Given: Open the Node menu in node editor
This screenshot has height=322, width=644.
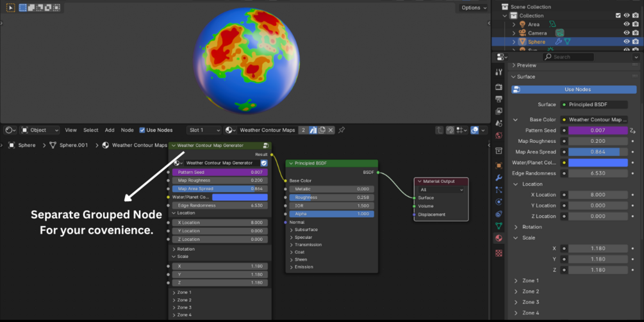Looking at the screenshot, I should click(x=128, y=130).
